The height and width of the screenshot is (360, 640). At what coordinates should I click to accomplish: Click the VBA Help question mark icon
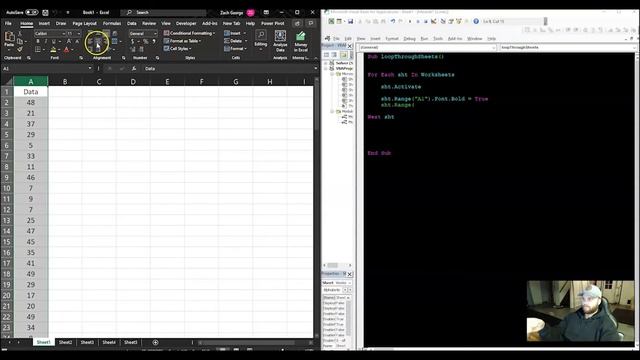[x=476, y=21]
